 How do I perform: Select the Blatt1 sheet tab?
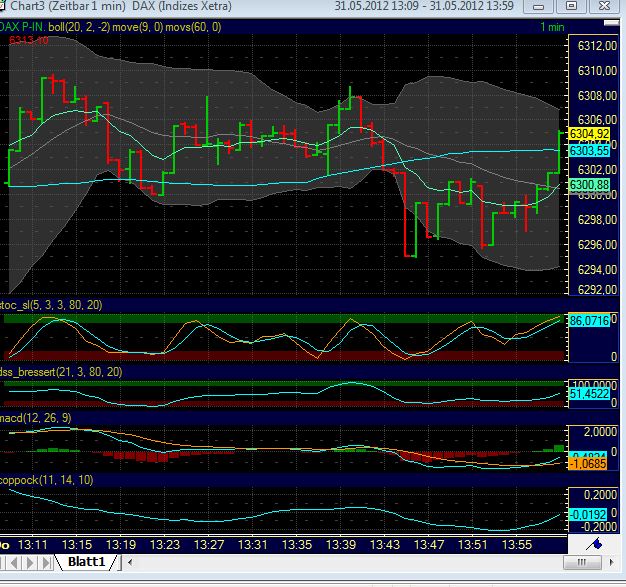tap(86, 562)
